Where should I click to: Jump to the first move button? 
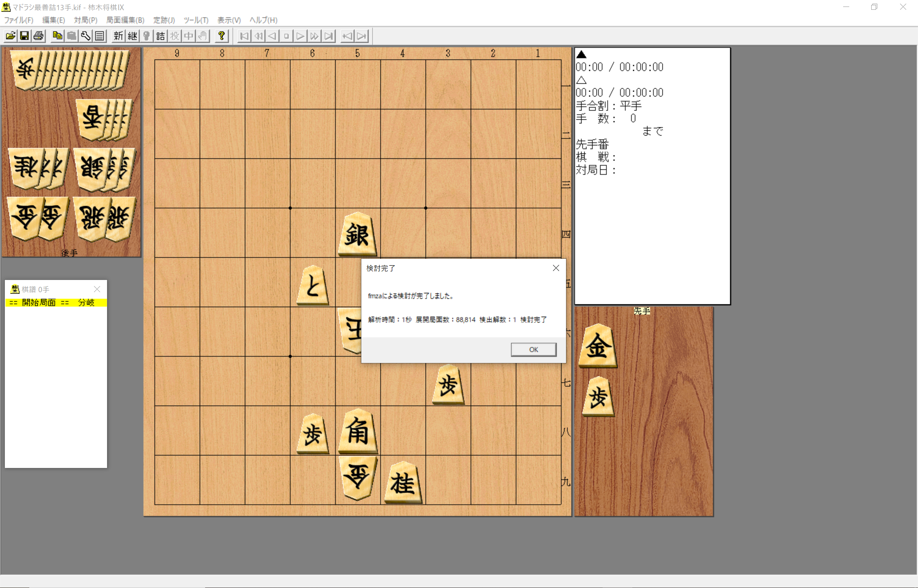pos(244,36)
